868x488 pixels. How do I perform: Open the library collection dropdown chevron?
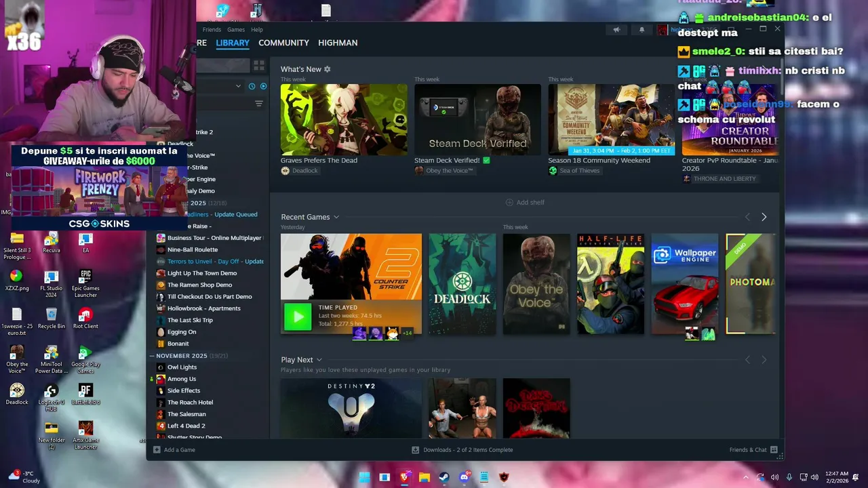pos(238,86)
